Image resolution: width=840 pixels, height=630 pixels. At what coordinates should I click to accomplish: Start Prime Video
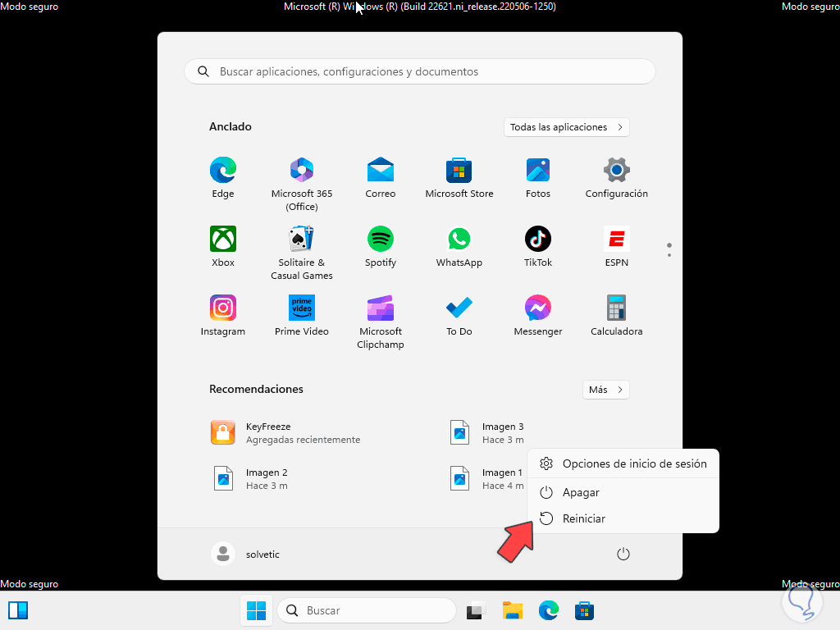(x=301, y=308)
